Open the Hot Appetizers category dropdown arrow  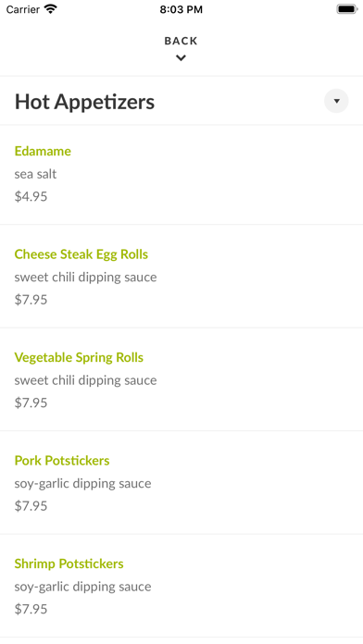tap(336, 101)
